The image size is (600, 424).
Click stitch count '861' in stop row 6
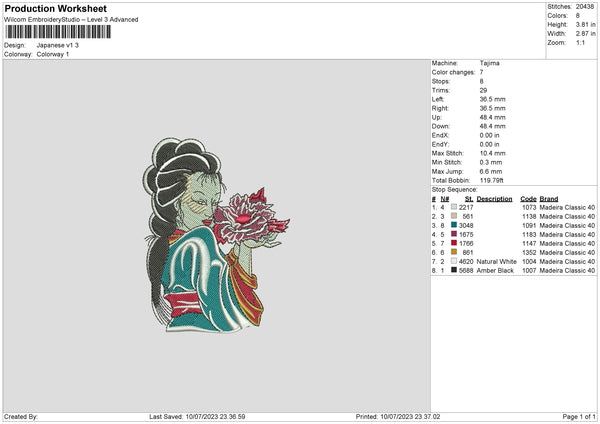[468, 253]
